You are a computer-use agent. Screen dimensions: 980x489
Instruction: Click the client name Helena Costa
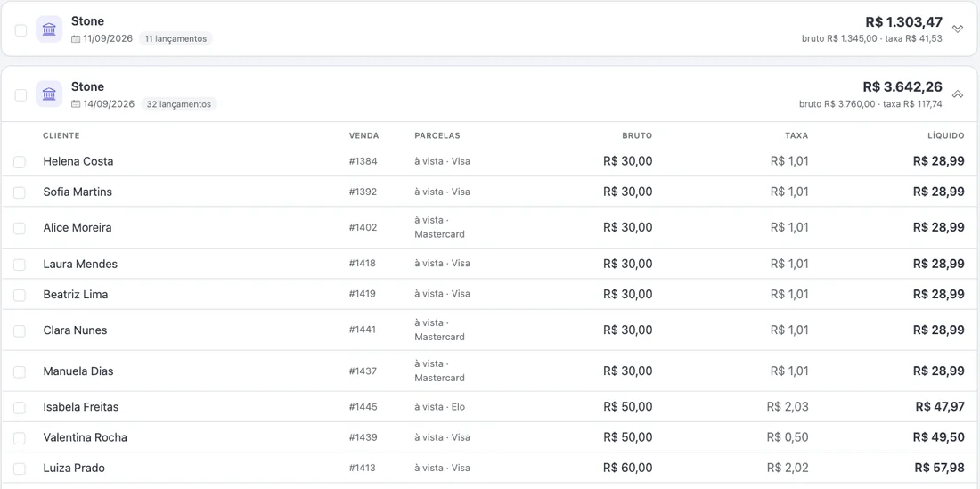78,161
